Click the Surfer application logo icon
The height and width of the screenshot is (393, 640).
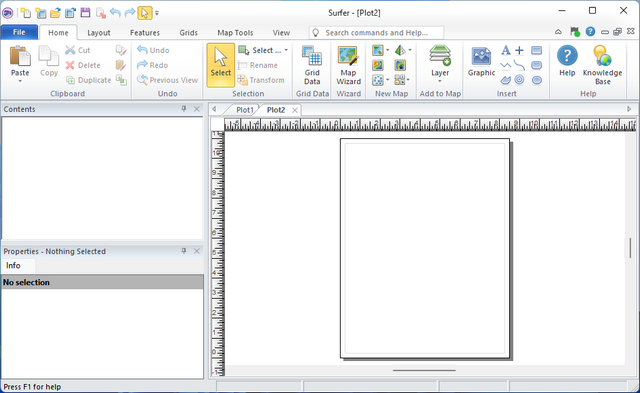8,13
